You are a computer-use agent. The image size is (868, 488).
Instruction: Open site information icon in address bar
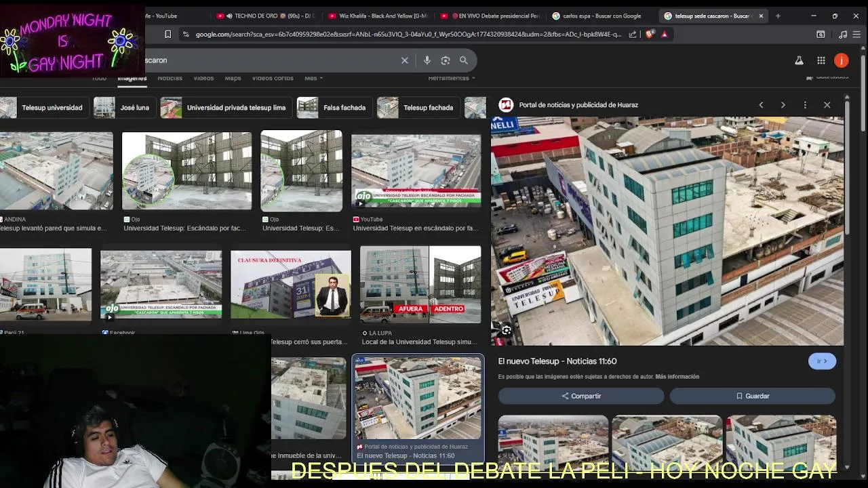[x=186, y=34]
